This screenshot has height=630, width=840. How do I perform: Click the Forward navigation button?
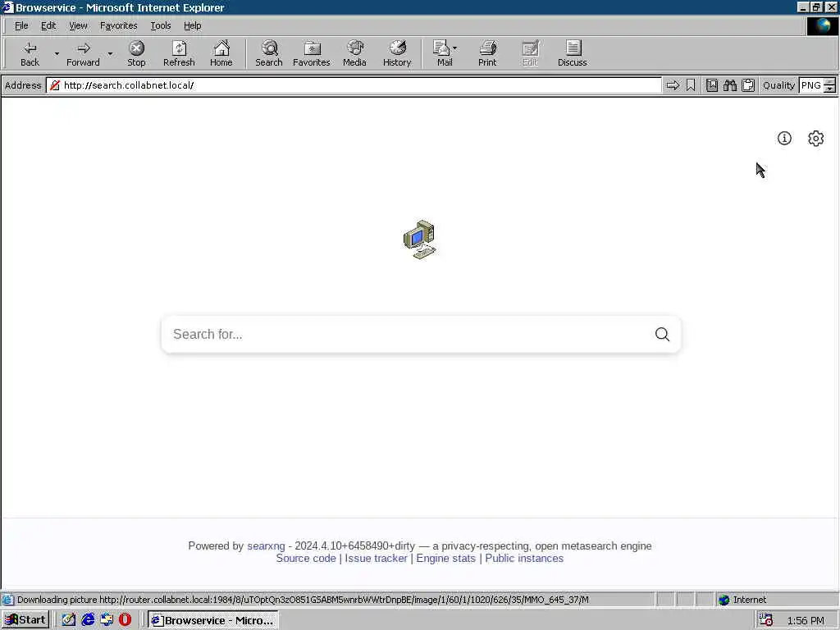83,53
